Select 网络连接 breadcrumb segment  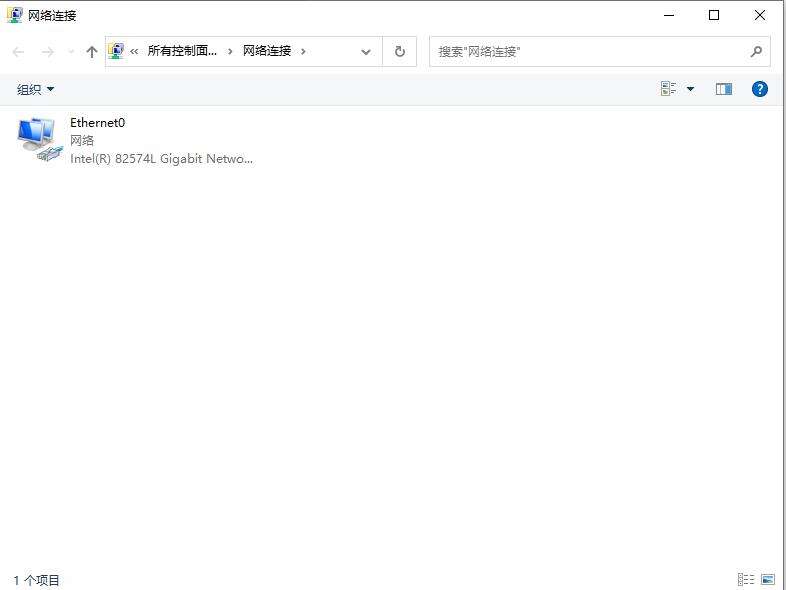[267, 51]
